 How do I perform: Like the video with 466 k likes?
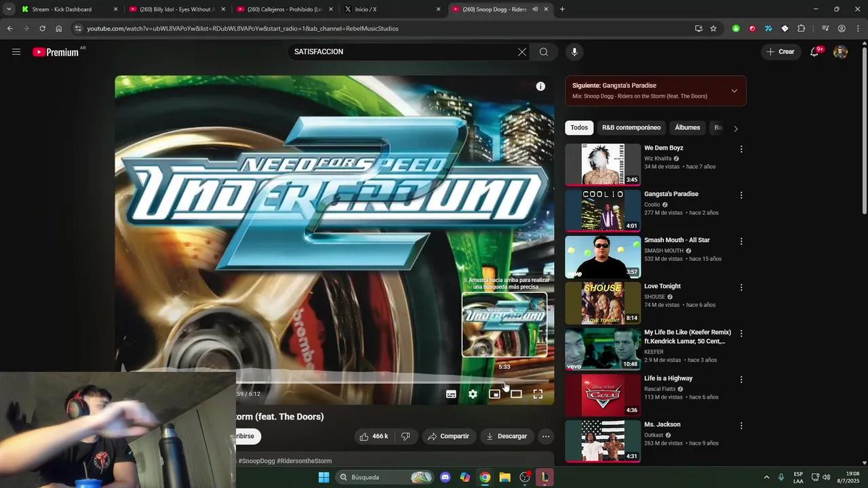click(x=373, y=436)
